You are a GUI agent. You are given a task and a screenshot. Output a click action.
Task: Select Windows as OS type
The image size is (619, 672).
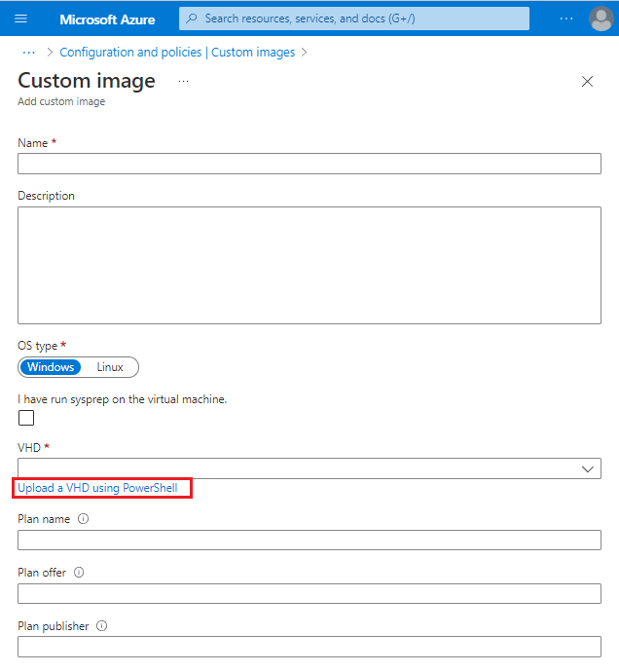(51, 367)
